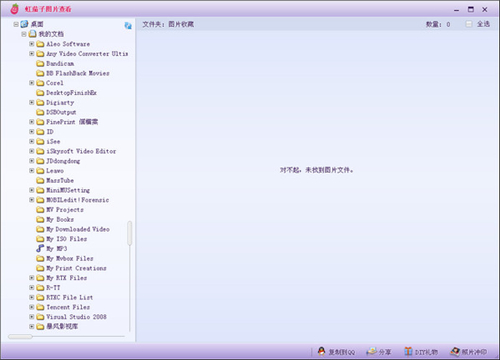500x360 pixels.
Task: Open the DIY gift icon
Action: pyautogui.click(x=408, y=351)
